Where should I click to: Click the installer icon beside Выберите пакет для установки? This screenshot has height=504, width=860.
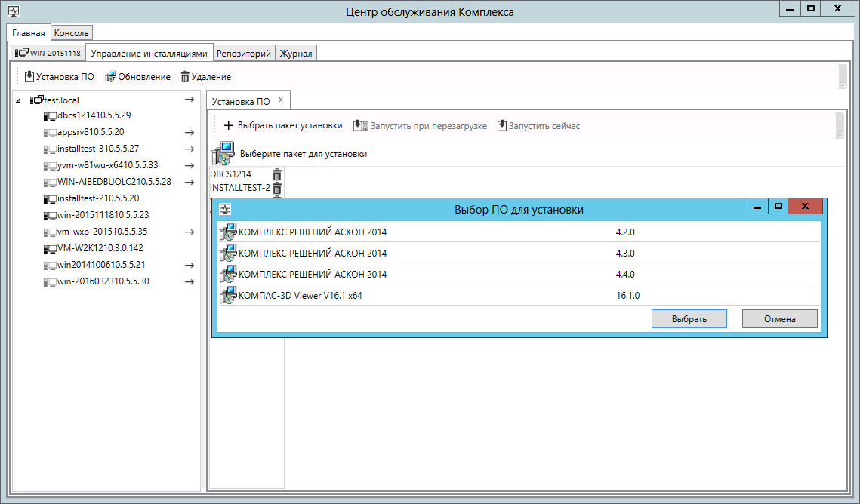(x=223, y=153)
